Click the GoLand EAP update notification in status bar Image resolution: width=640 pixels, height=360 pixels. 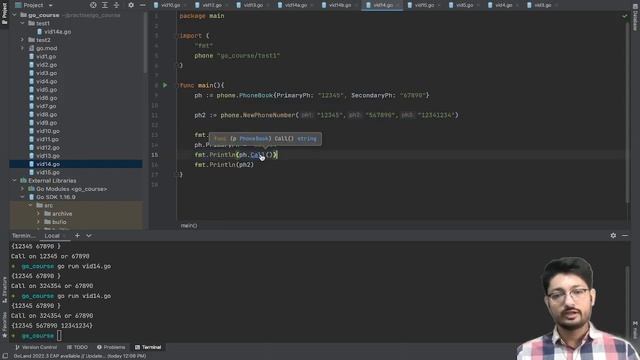(x=80, y=356)
